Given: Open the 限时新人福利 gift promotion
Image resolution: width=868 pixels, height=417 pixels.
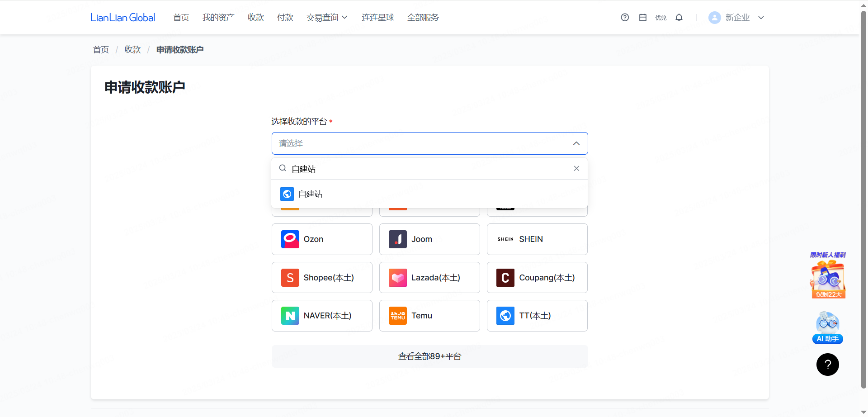Looking at the screenshot, I should tap(827, 277).
